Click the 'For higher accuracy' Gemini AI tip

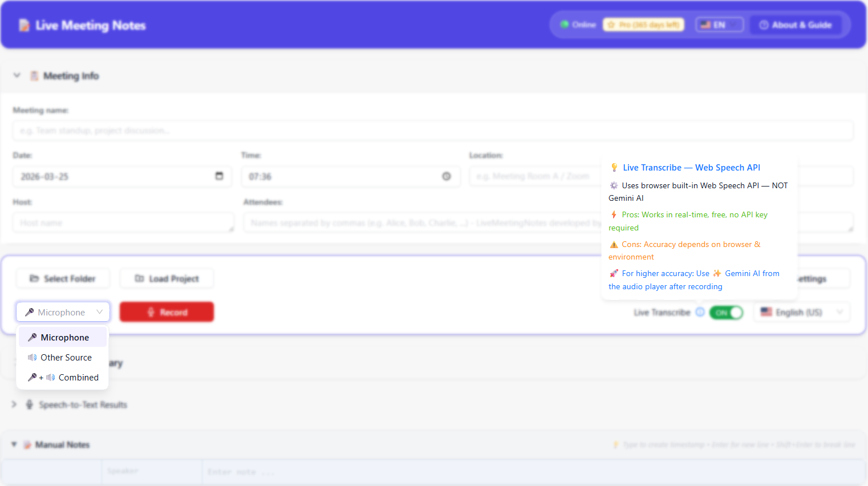click(694, 280)
